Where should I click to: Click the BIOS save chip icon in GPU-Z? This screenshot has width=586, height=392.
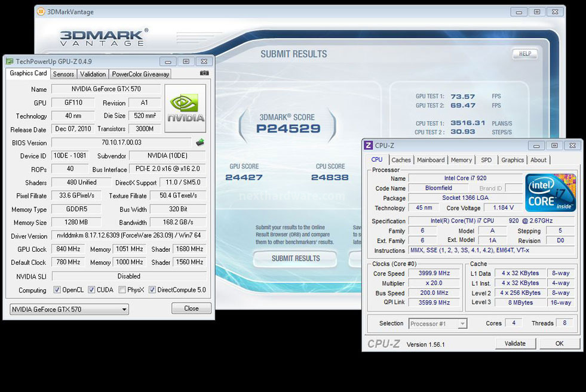[200, 142]
